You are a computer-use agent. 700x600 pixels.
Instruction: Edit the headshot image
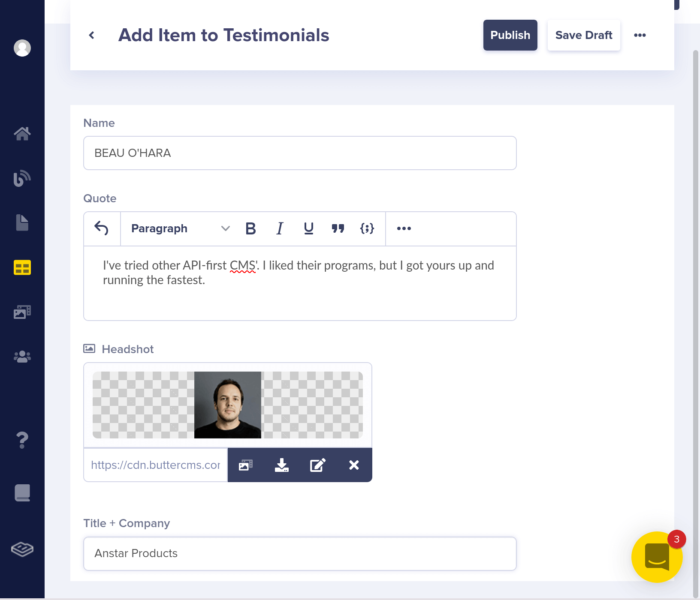pos(317,465)
